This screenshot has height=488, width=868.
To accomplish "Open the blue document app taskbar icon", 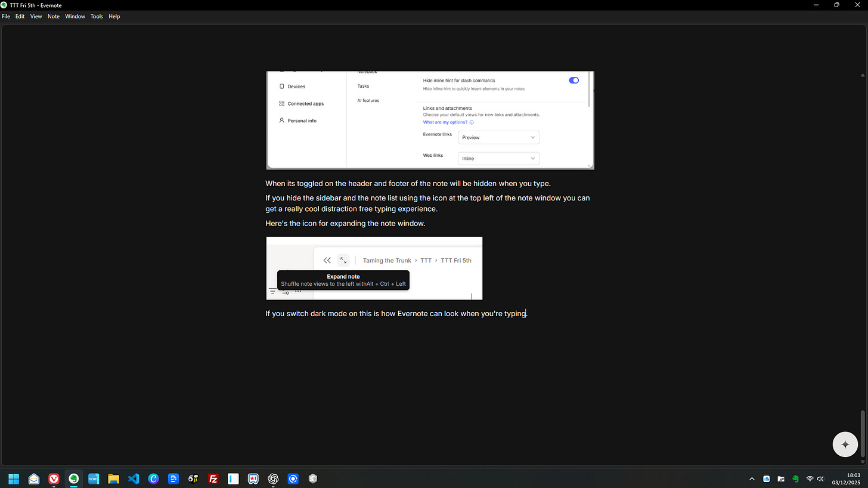I will coord(173,478).
